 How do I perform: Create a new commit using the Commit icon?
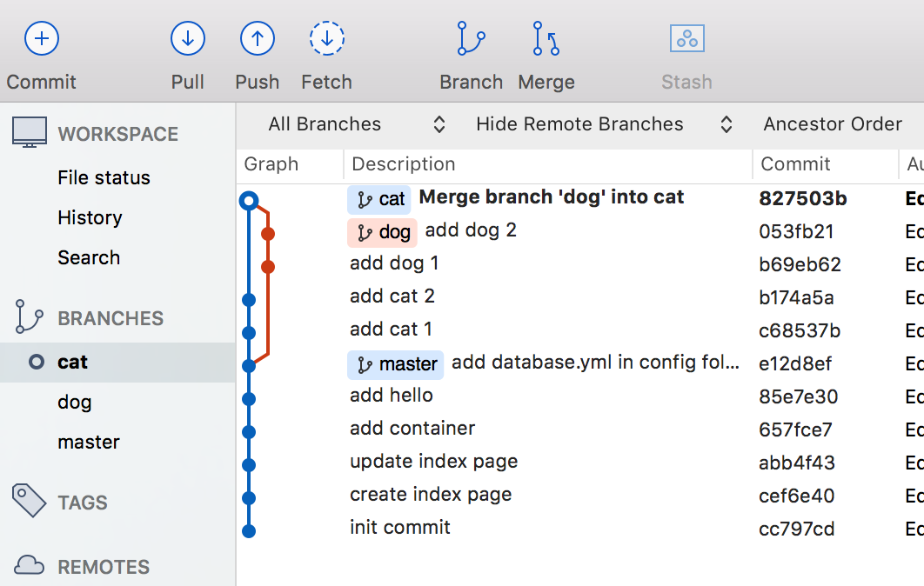point(40,38)
